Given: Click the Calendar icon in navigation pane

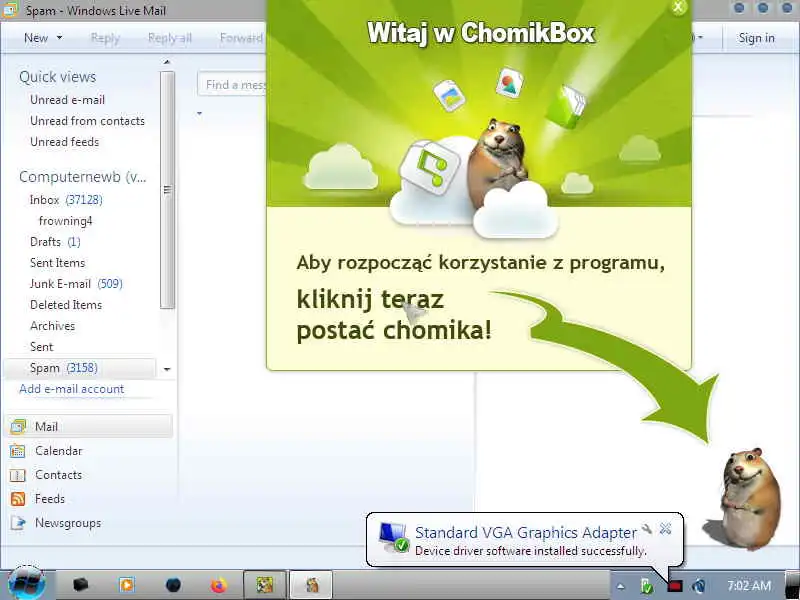Looking at the screenshot, I should [x=18, y=451].
